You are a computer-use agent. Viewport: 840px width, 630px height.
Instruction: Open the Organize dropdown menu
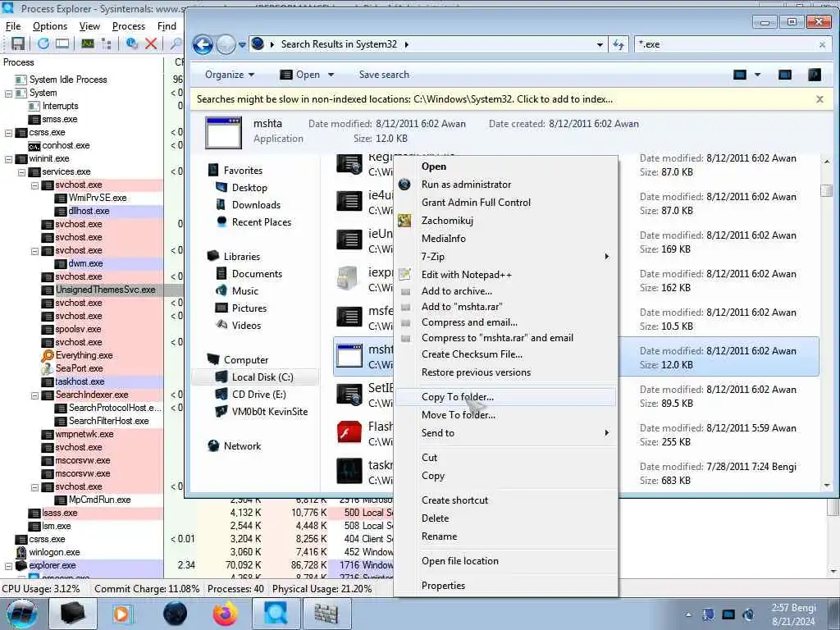[230, 75]
